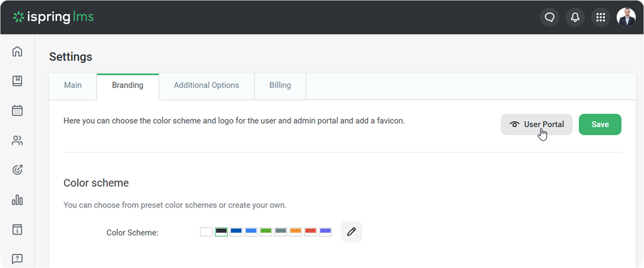Preview the User Portal
This screenshot has height=268, width=644.
pyautogui.click(x=536, y=124)
